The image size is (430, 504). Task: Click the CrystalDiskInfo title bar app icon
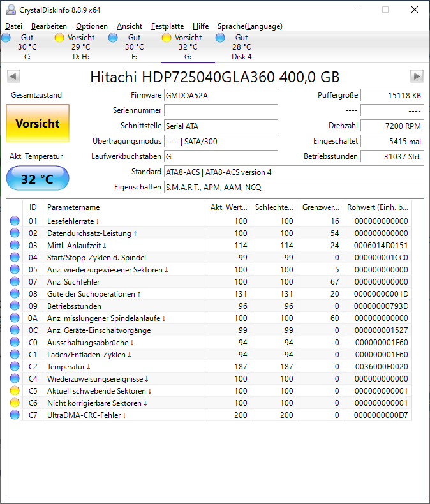[11, 10]
